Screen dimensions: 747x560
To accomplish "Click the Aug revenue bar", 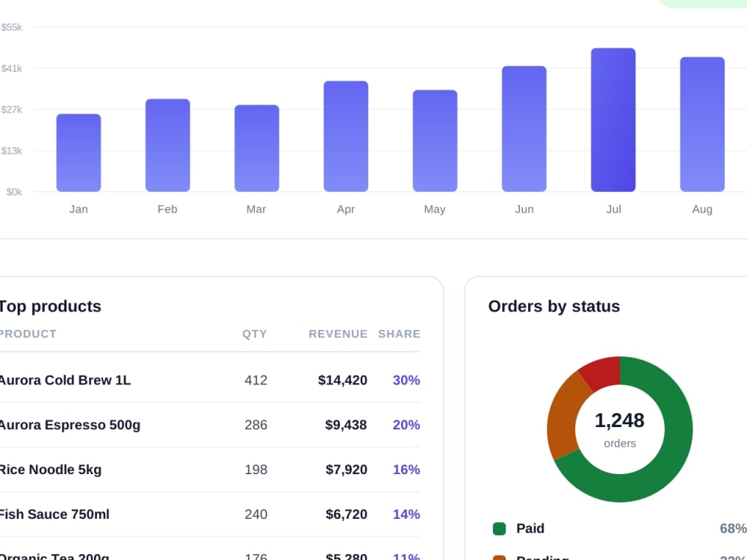I will tap(702, 124).
